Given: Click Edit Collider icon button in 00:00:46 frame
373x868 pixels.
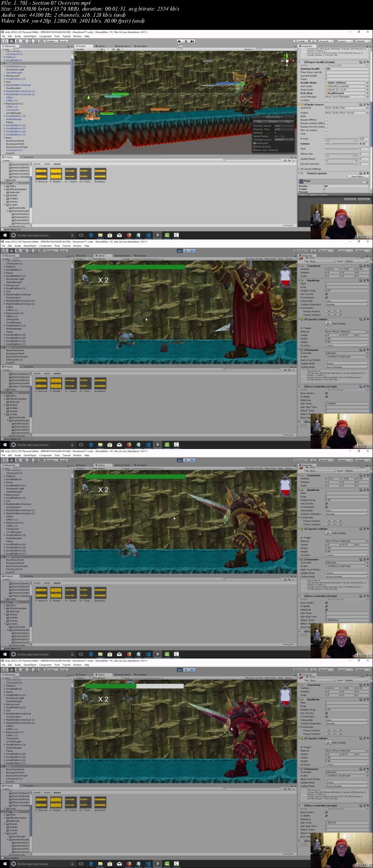Looking at the screenshot, I should tap(328, 324).
